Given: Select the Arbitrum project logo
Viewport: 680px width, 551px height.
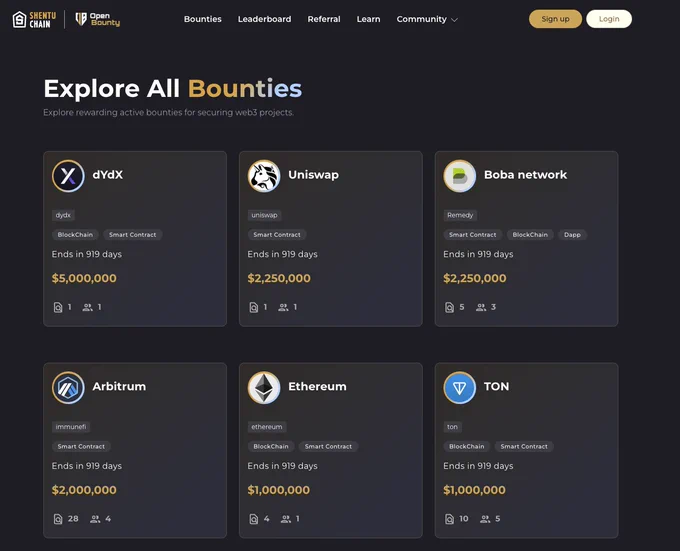Looking at the screenshot, I should click(68, 387).
